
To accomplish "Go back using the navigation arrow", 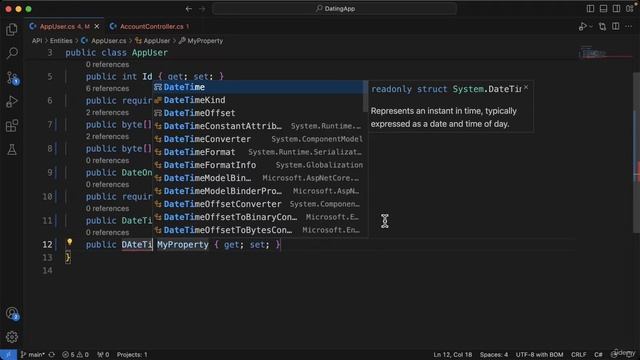I will click(x=189, y=9).
